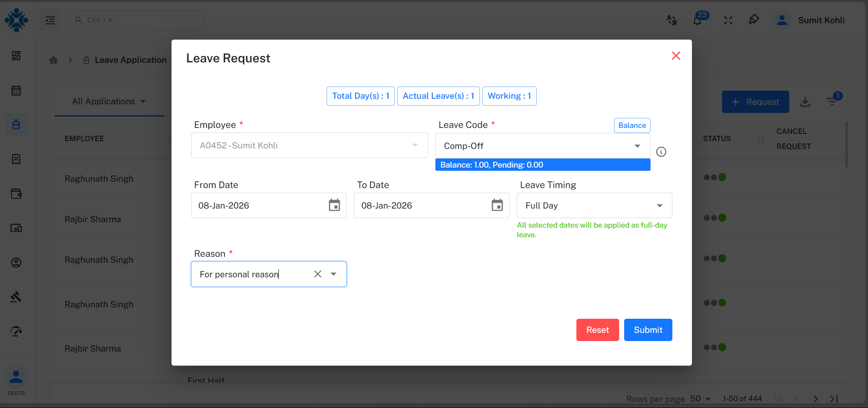Clear the Reason field with X icon

point(318,274)
